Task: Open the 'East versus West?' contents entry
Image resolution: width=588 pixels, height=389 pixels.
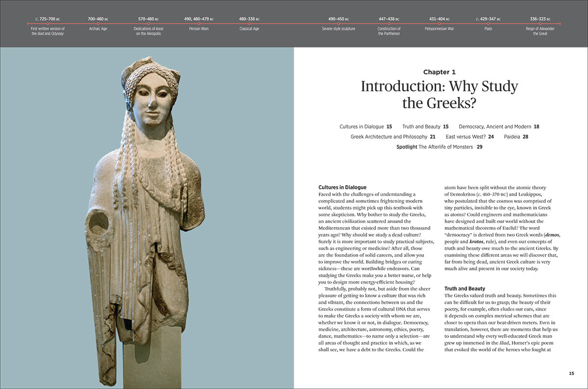Action: click(469, 137)
